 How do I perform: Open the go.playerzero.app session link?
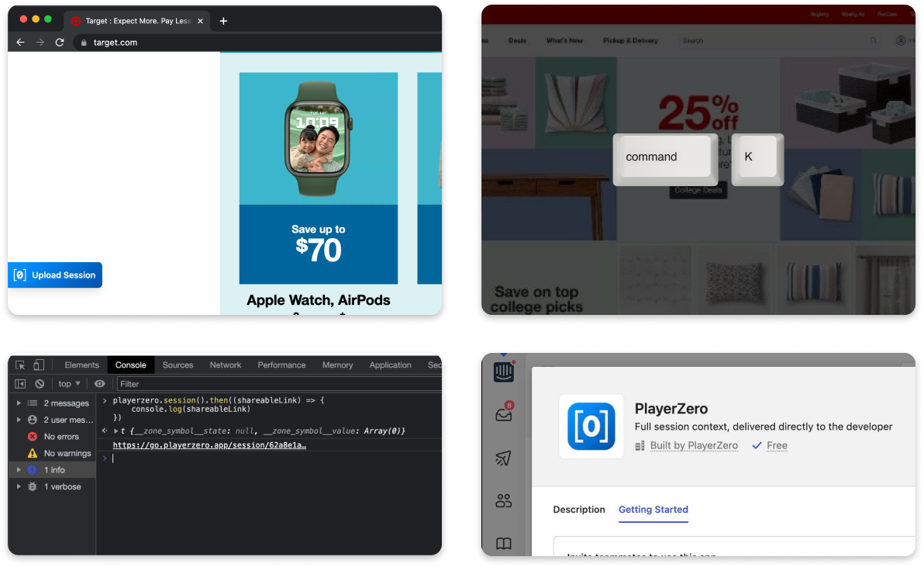209,445
